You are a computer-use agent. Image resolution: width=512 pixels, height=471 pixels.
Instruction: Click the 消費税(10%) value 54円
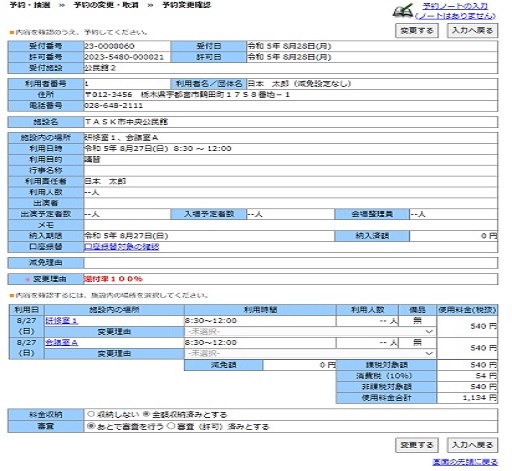[486, 376]
